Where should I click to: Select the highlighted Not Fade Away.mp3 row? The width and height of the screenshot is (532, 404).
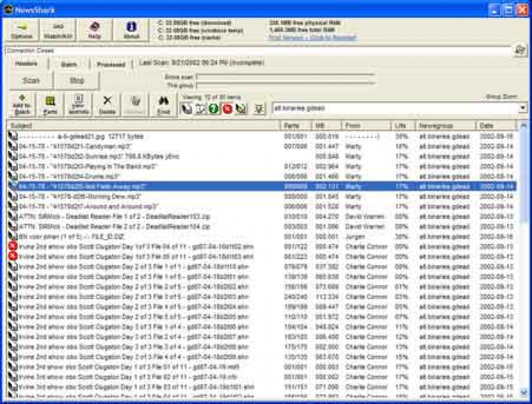[x=262, y=186]
